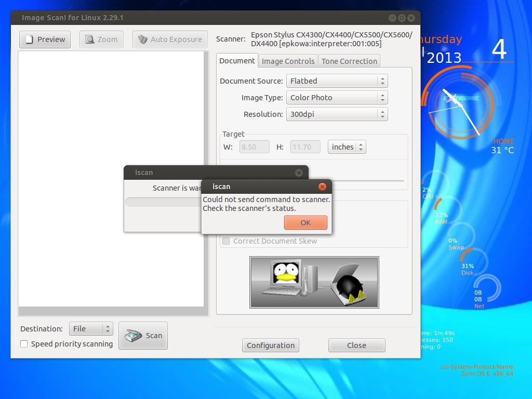Viewport: 532px width, 399px height.
Task: Toggle Correct Document Skew checkbox
Action: click(x=226, y=241)
